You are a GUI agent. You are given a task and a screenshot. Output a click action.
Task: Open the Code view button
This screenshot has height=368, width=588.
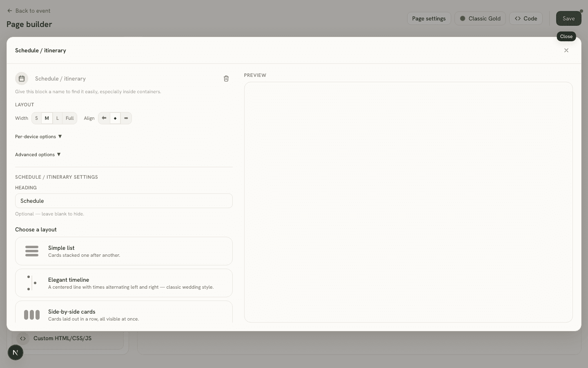pyautogui.click(x=526, y=18)
